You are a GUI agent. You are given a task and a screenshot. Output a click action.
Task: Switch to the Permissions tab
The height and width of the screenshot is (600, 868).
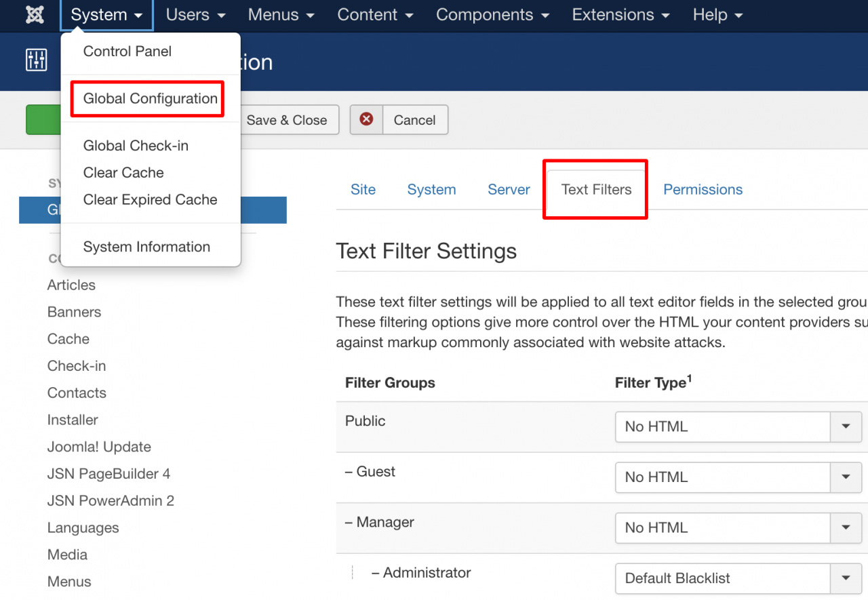tap(703, 190)
